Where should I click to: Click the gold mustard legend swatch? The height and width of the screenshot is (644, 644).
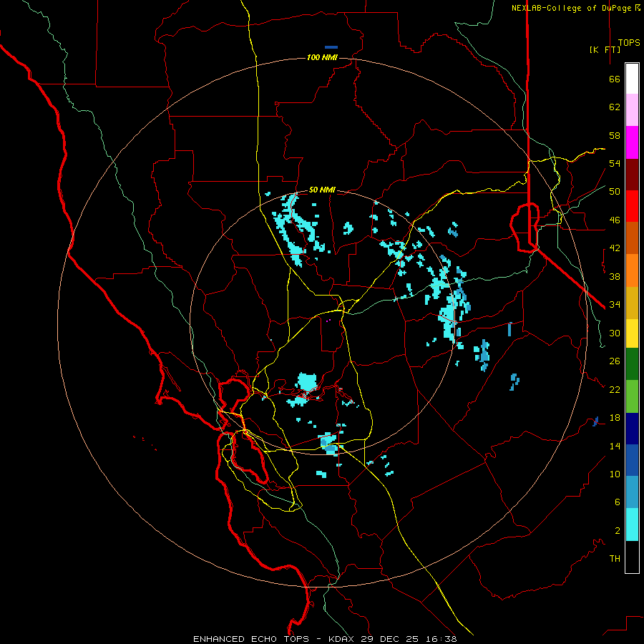coord(632,303)
